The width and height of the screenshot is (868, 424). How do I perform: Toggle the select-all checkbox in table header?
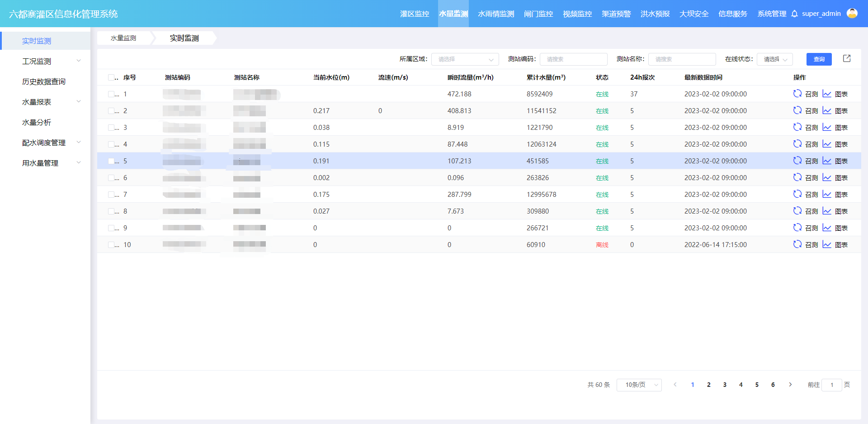click(x=111, y=77)
